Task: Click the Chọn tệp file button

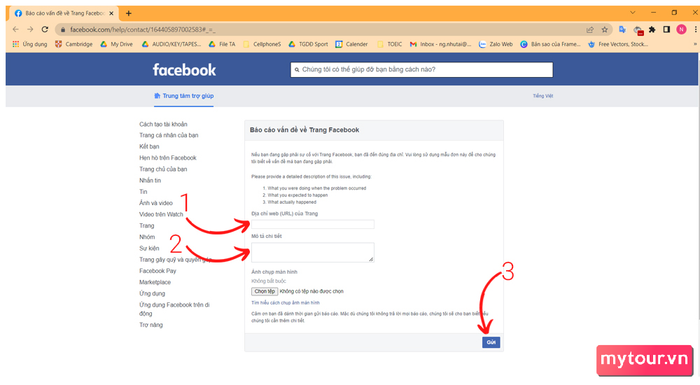Action: pyautogui.click(x=265, y=292)
